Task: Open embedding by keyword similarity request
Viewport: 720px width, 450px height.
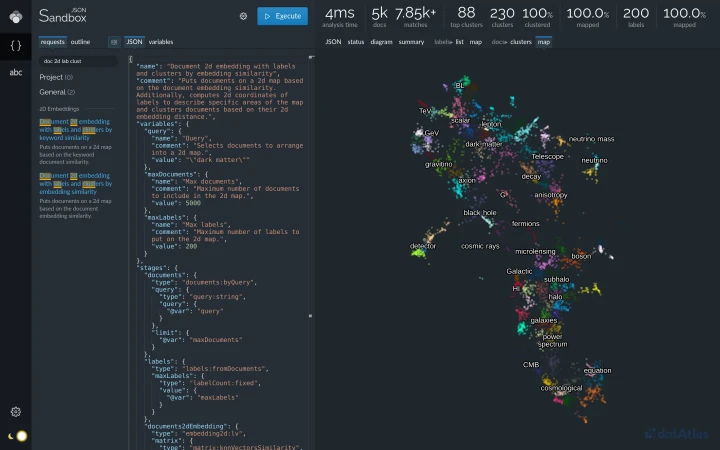Action: point(76,129)
